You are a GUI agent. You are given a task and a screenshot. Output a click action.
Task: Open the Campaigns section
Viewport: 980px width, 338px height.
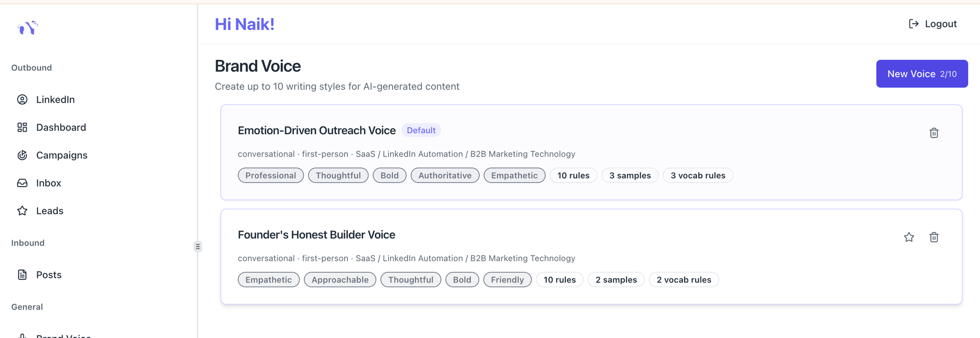[62, 155]
